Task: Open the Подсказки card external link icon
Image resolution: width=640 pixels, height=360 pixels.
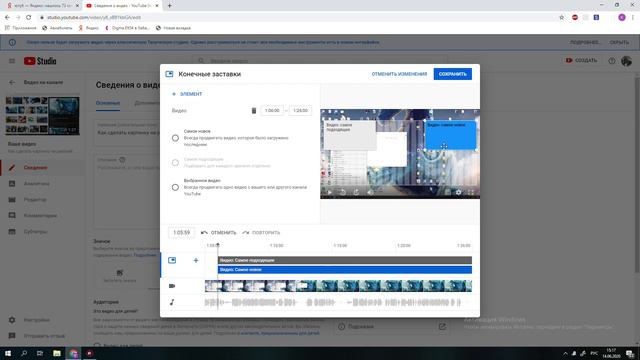Action: tap(442, 327)
